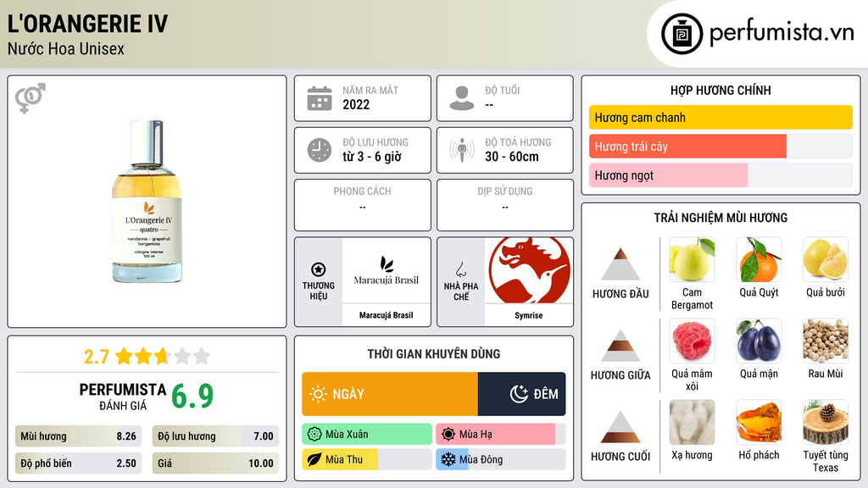Click the Trải nghiệm mùi hương heading
The height and width of the screenshot is (488, 868).
(x=721, y=218)
